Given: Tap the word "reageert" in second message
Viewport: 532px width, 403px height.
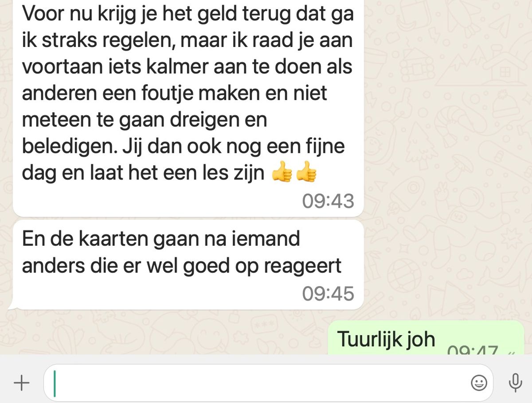Looking at the screenshot, I should click(x=302, y=266).
